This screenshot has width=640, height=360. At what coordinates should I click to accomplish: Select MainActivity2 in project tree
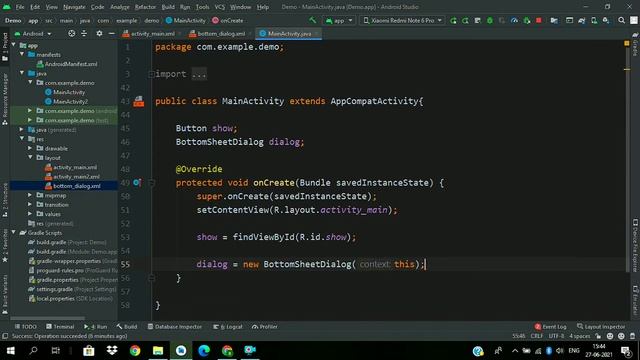tap(71, 101)
